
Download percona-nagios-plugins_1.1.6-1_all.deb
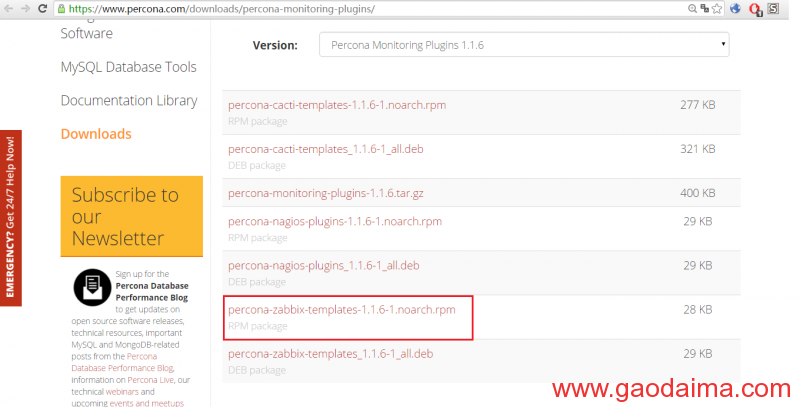[x=323, y=266]
